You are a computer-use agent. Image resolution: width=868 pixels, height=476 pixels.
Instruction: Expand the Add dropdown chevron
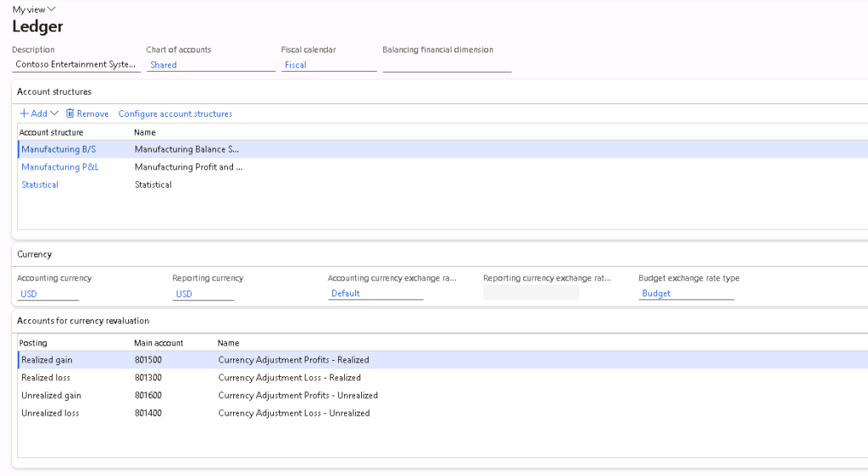(55, 113)
